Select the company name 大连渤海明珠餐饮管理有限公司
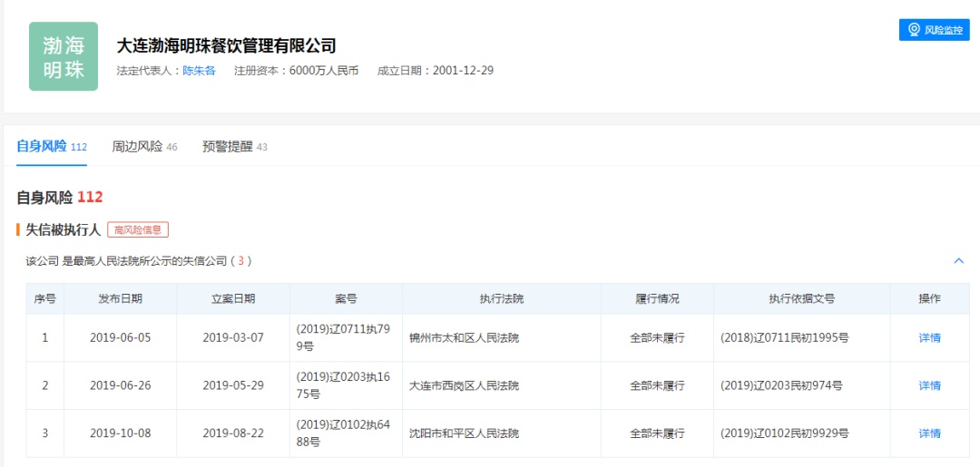The width and height of the screenshot is (980, 467). pyautogui.click(x=227, y=46)
